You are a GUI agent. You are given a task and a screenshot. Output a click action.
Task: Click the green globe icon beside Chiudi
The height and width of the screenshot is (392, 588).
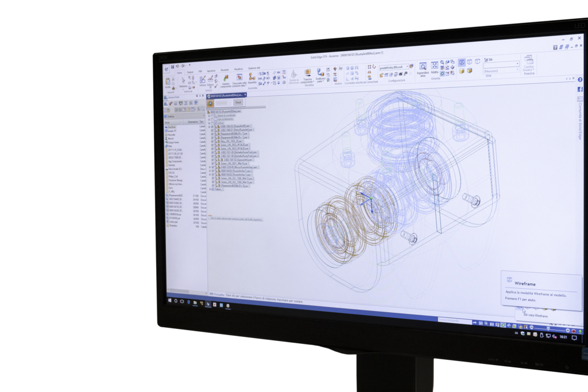pyautogui.click(x=210, y=104)
